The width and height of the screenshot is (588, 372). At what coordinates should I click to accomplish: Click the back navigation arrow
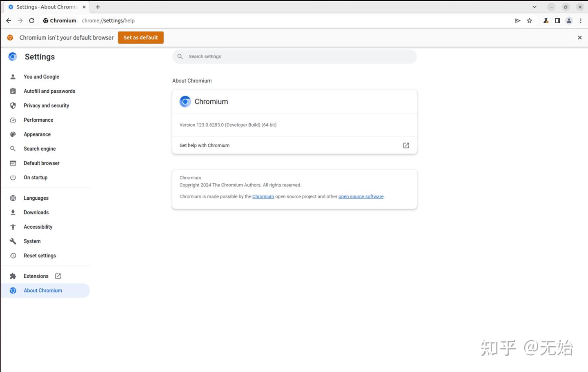pos(9,20)
